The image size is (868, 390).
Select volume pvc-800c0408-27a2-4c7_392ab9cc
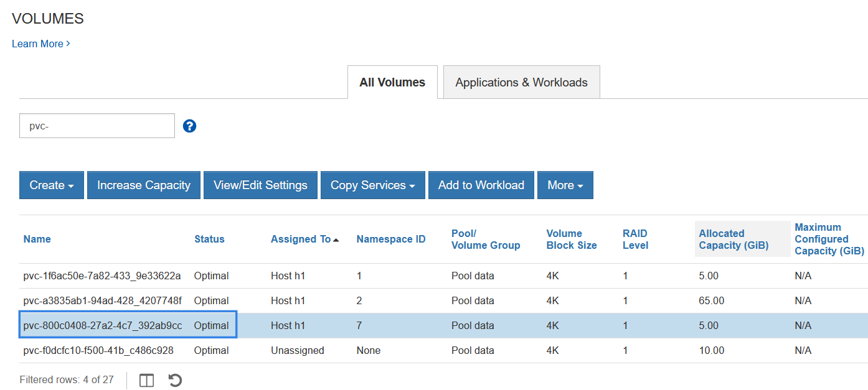[x=103, y=326]
